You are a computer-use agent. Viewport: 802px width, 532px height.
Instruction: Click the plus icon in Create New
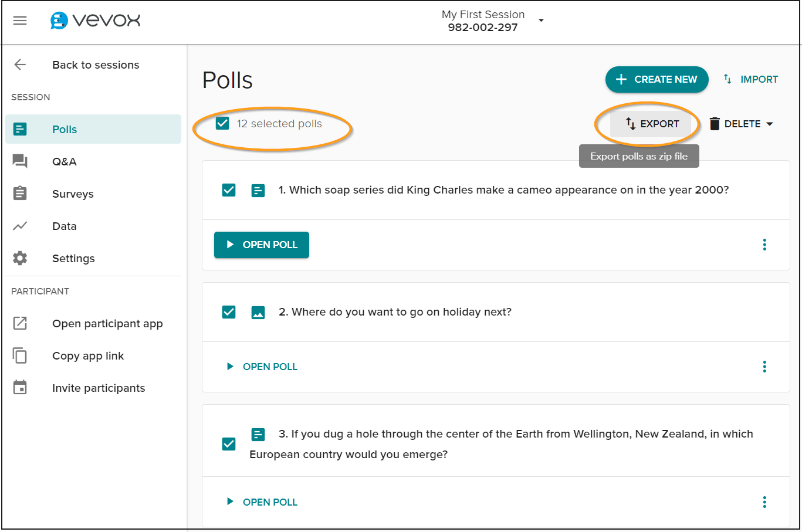tap(621, 79)
